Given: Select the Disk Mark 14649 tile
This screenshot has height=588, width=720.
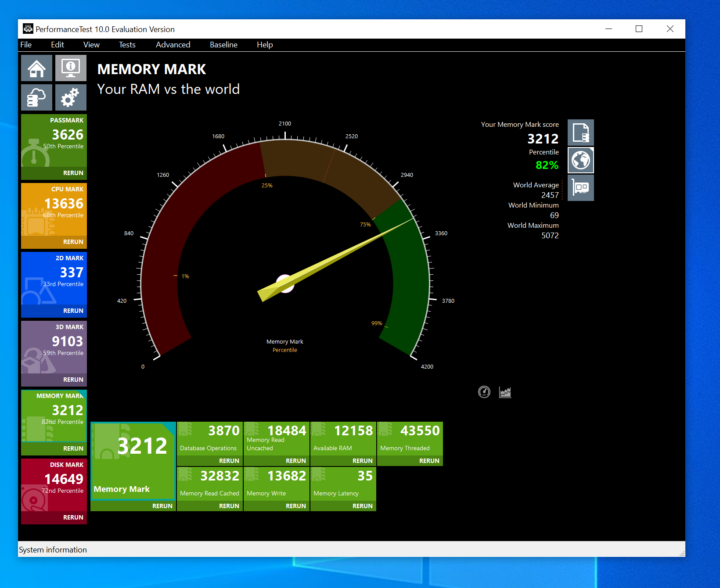Looking at the screenshot, I should pyautogui.click(x=54, y=485).
